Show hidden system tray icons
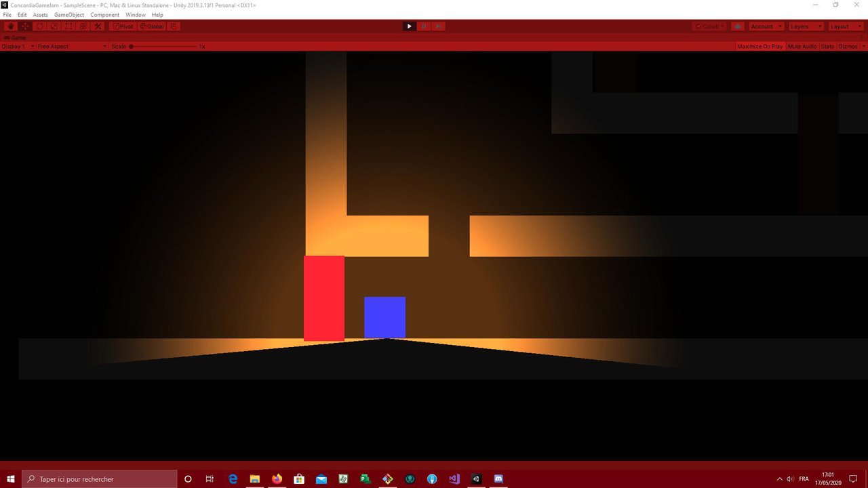 (x=779, y=479)
